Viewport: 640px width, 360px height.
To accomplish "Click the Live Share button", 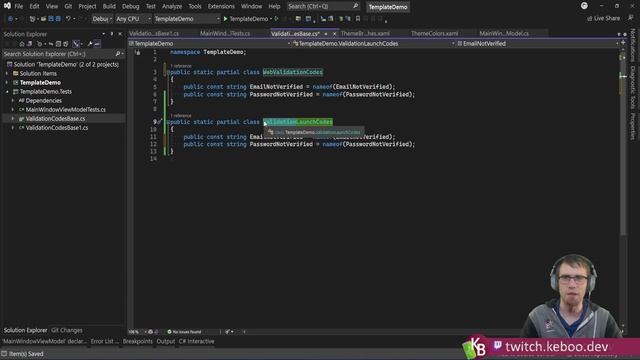I will (x=603, y=18).
